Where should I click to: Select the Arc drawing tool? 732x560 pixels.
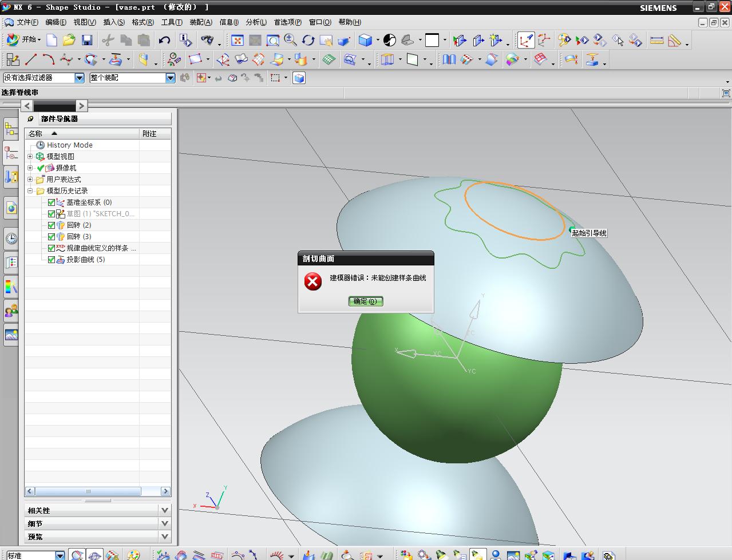point(49,59)
